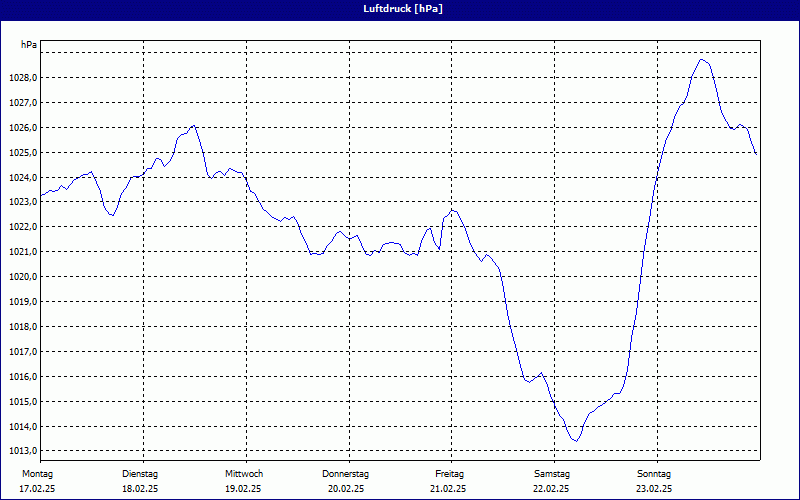The image size is (800, 500).
Task: Select the 1025,0 axis value
Action: tap(23, 153)
